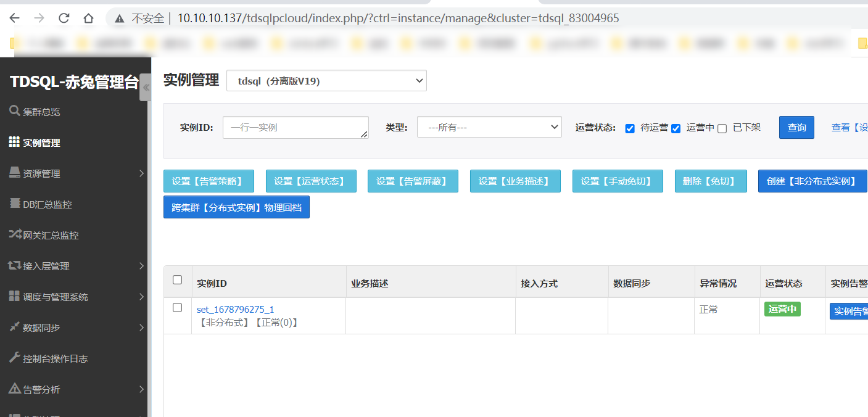The image size is (868, 417).
Task: Open cluster dropdown tdsql (分离版V19)
Action: click(x=326, y=81)
